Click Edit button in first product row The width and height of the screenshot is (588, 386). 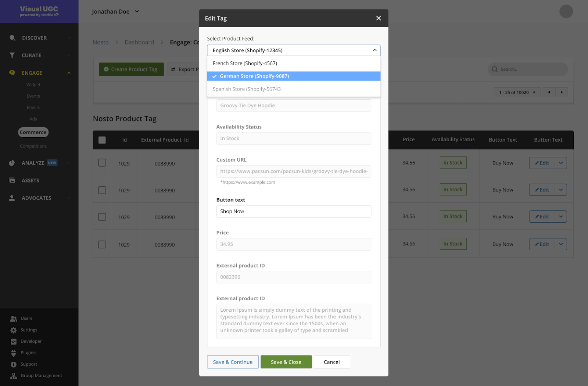click(542, 163)
